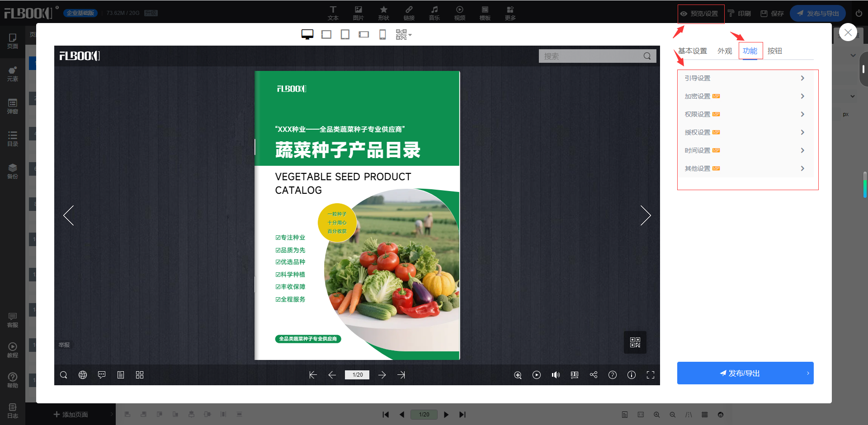Switch preview to portrait phone mode
Image resolution: width=868 pixels, height=425 pixels.
point(382,35)
